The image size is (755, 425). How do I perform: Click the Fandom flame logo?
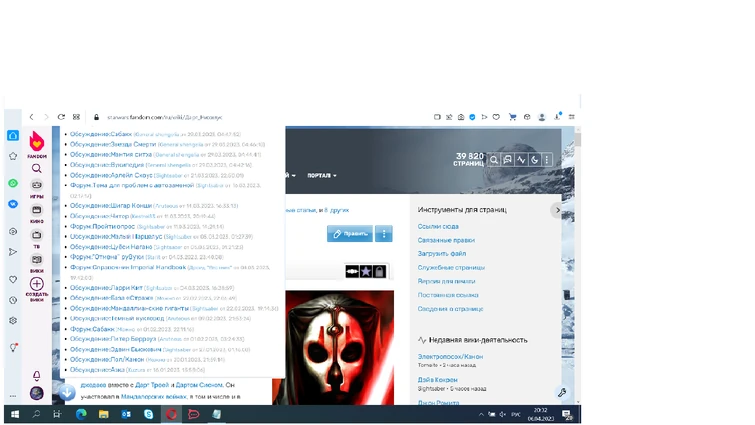(37, 142)
